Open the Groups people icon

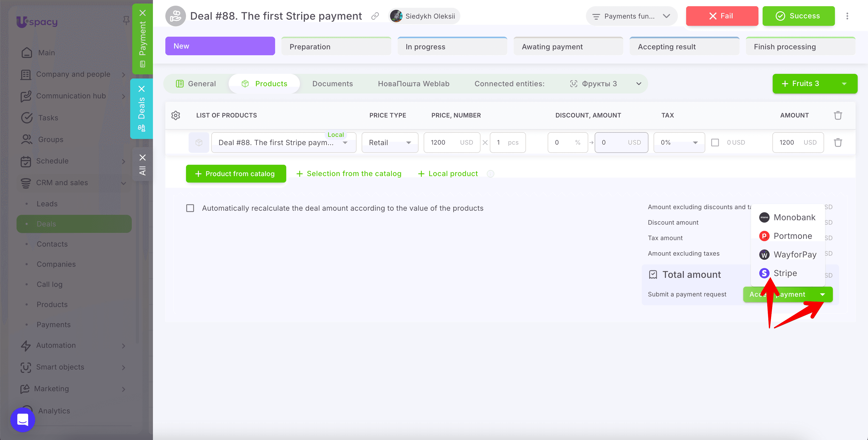(27, 139)
